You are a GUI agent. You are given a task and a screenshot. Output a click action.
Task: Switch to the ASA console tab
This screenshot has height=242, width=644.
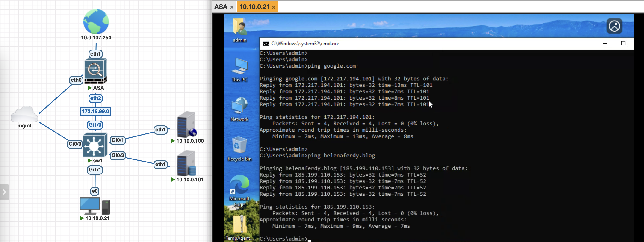coord(221,7)
